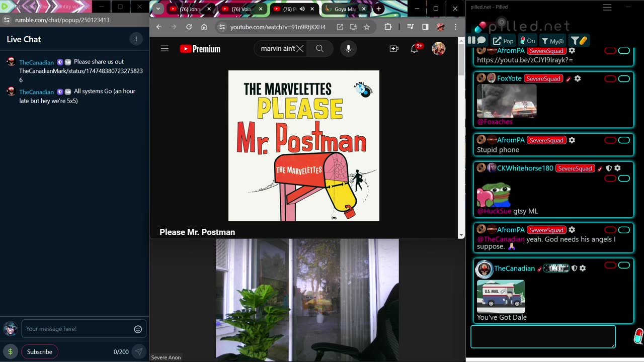Toggle the Chrome side panel
The height and width of the screenshot is (362, 644).
(x=425, y=27)
